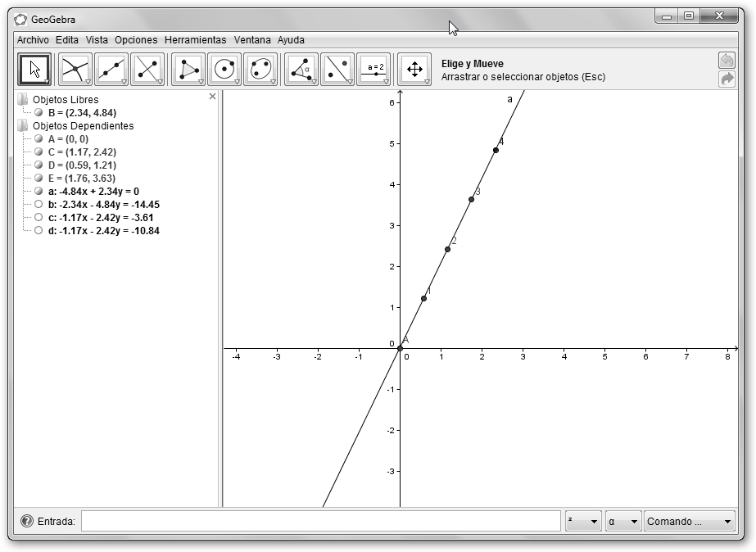Viewport: 756px width, 552px height.
Task: Select the angle measurement tool
Action: [301, 70]
